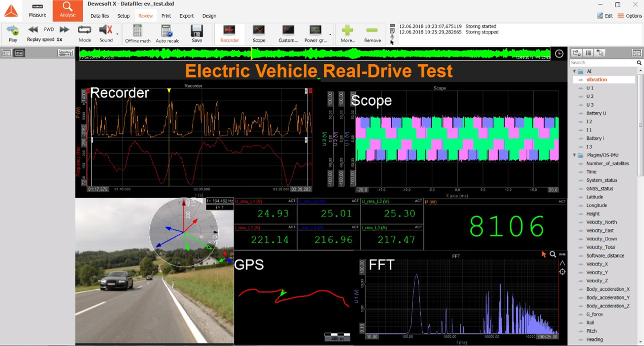
Task: Click the Dewesoft logo icon
Action: 11,11
